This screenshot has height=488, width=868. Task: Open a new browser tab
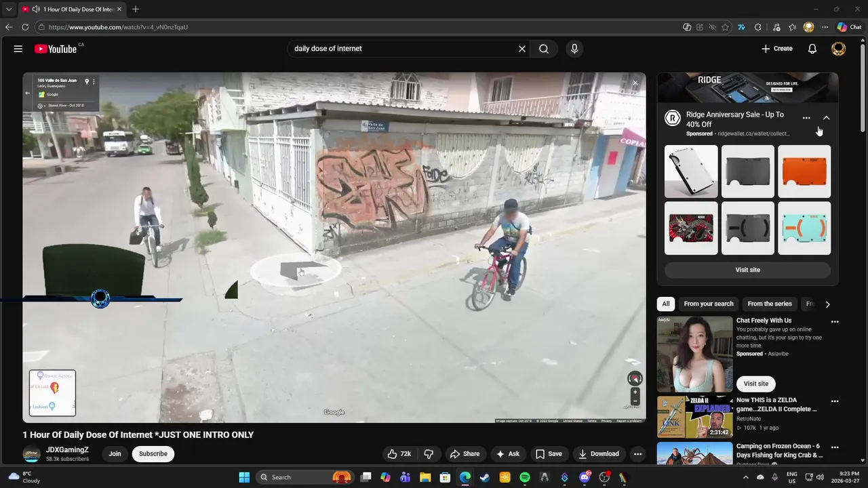(x=136, y=9)
